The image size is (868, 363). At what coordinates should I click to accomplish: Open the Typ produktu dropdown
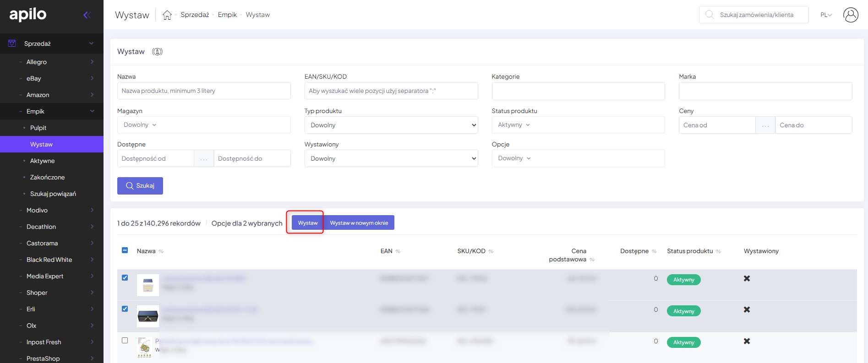391,125
